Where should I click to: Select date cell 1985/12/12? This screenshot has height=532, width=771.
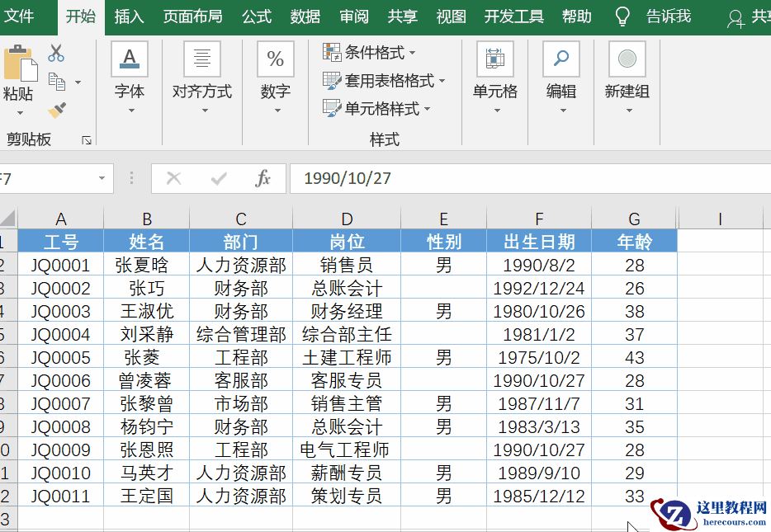pyautogui.click(x=539, y=496)
